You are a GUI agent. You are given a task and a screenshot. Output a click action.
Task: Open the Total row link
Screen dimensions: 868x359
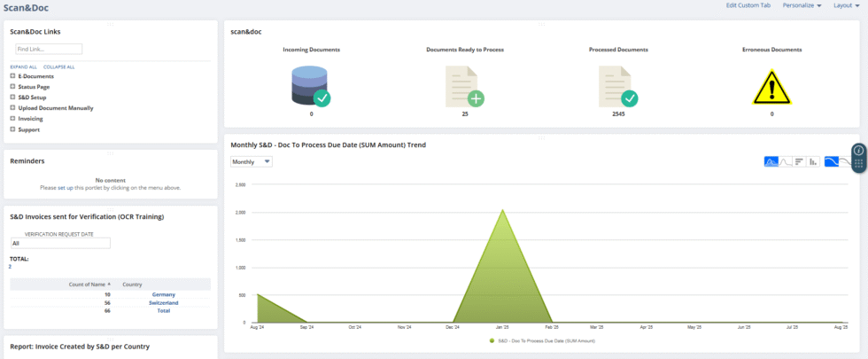(163, 311)
